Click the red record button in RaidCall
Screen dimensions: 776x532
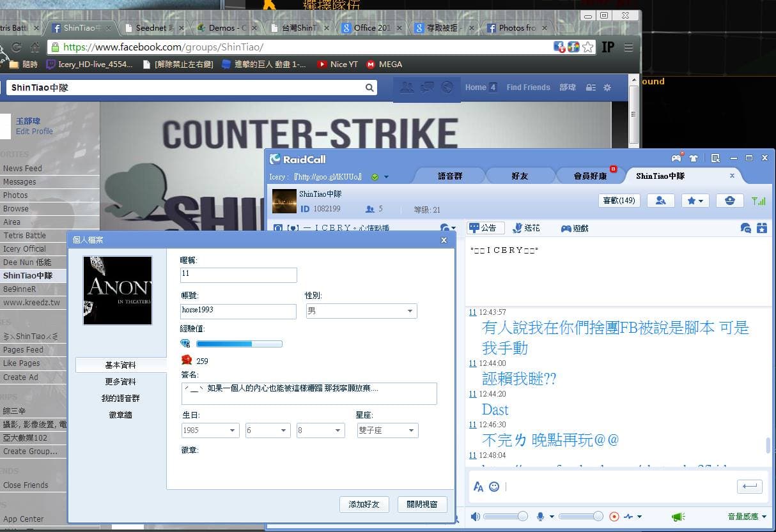coord(614,516)
